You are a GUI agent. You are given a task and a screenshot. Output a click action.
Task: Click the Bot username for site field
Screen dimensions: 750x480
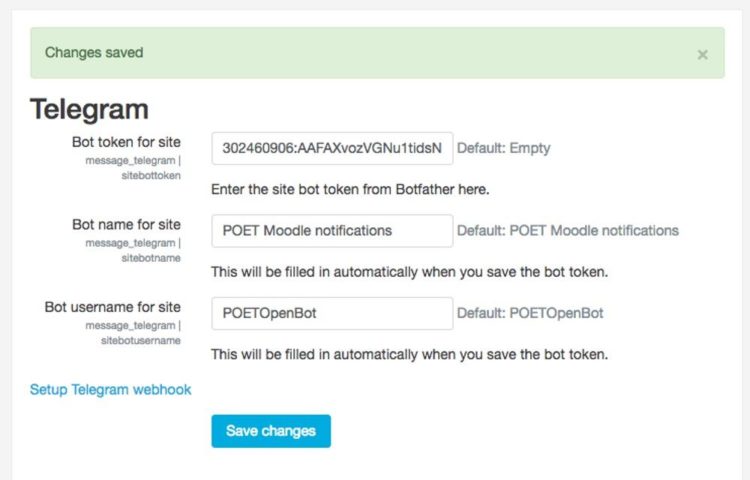332,313
